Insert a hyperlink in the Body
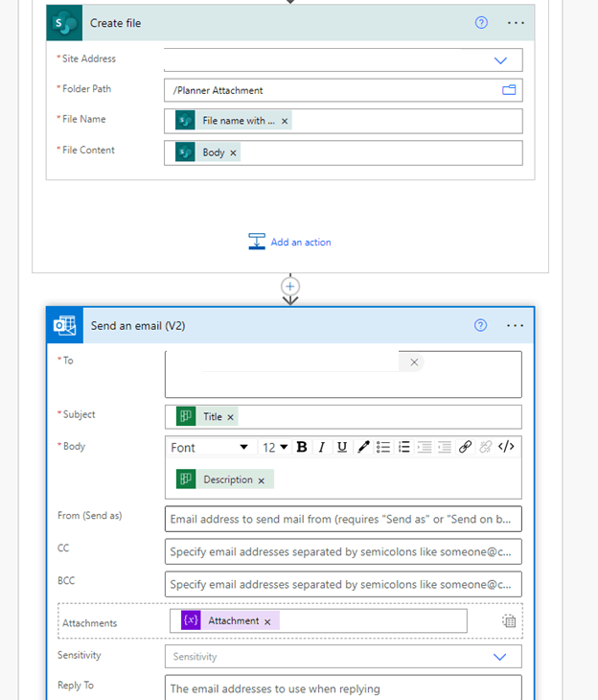Viewport: 598px width, 700px height. (x=465, y=447)
